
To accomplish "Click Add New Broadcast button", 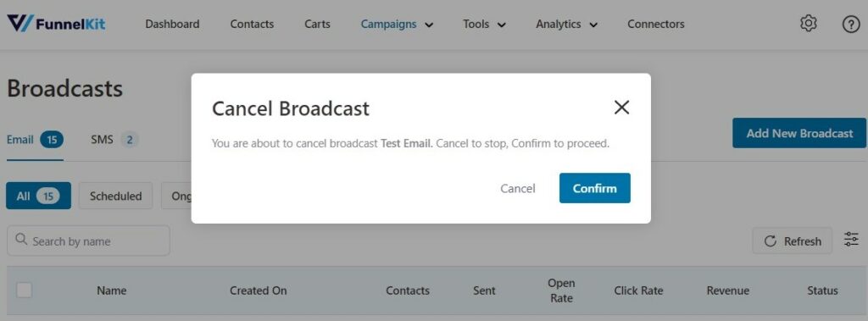I will click(799, 133).
